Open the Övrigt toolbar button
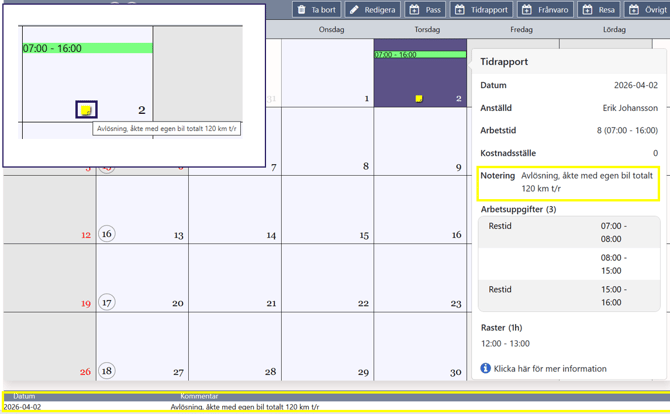Viewport: 670px width, 414px height. (648, 10)
